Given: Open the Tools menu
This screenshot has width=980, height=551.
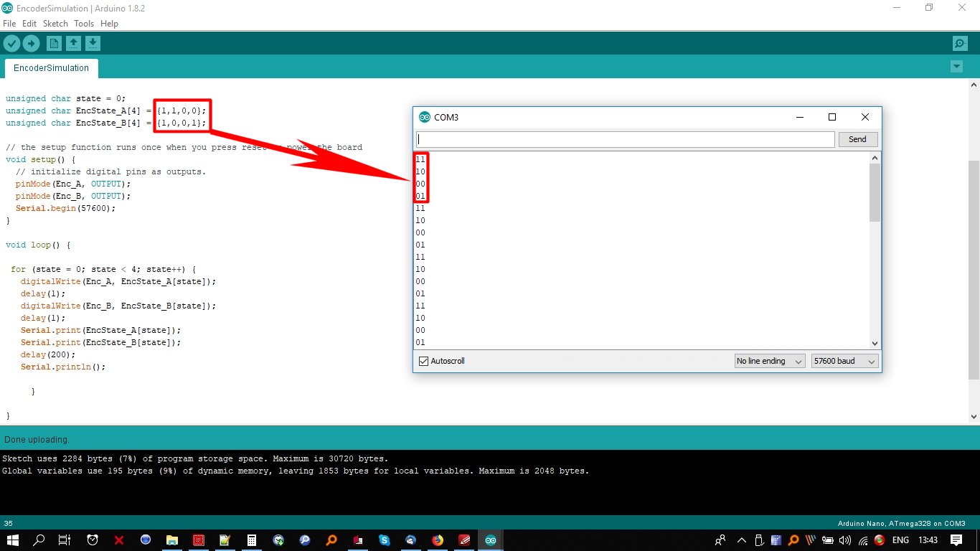Looking at the screenshot, I should click(84, 24).
